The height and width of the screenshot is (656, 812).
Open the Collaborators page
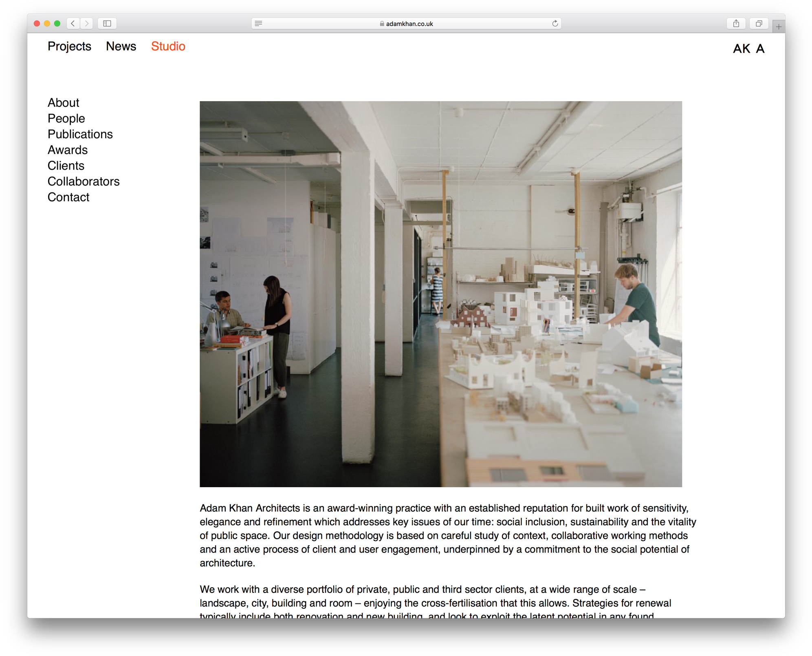click(84, 181)
